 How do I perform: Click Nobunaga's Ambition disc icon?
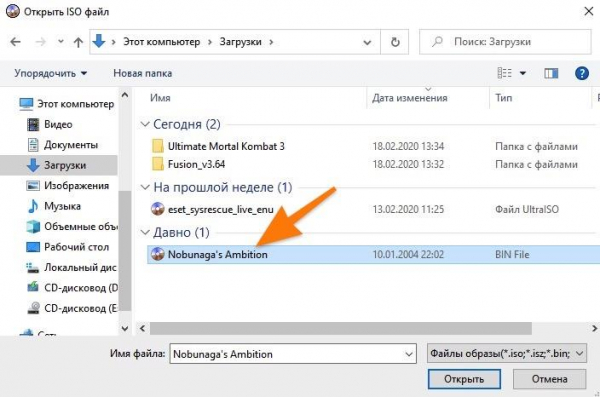coord(158,254)
